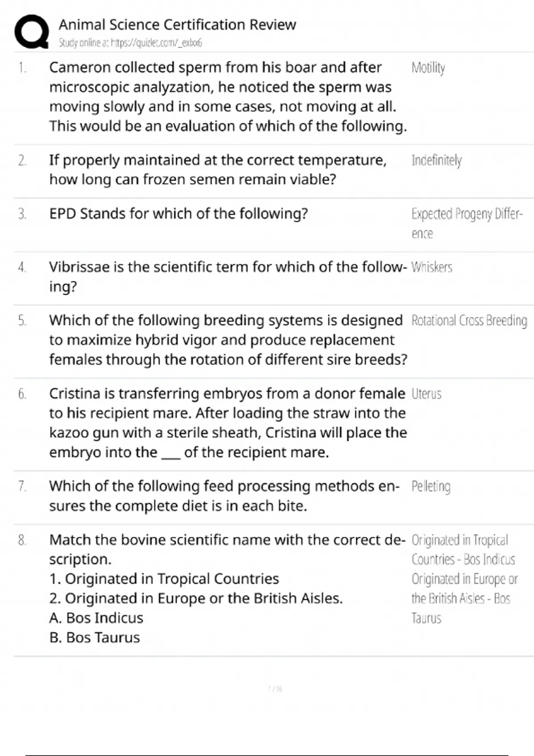Click the hybrid vigor breeding systems question
Image resolution: width=534 pixels, height=756 pixels.
tap(228, 340)
